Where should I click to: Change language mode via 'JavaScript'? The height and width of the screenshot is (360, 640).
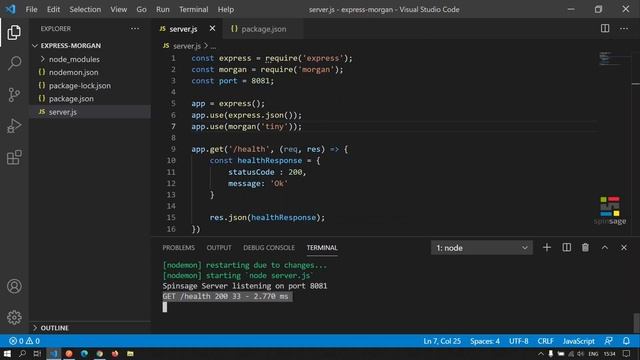click(x=578, y=341)
